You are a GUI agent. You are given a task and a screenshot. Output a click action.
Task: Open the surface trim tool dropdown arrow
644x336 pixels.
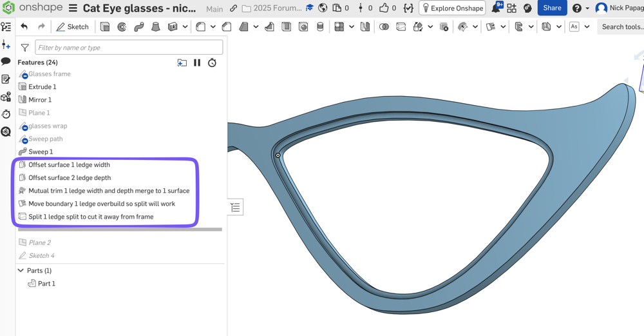coord(475,27)
